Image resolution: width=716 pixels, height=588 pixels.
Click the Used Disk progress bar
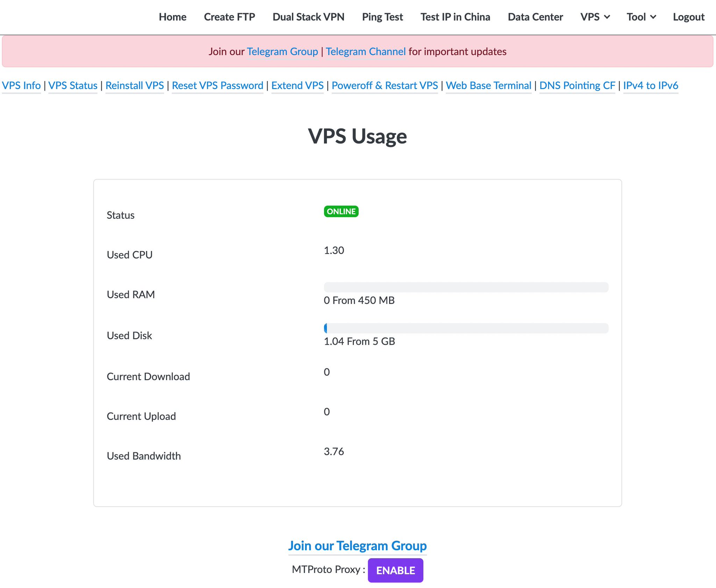466,328
